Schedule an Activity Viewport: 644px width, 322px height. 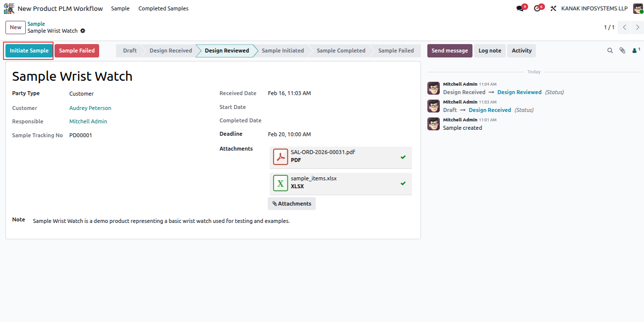pos(522,51)
